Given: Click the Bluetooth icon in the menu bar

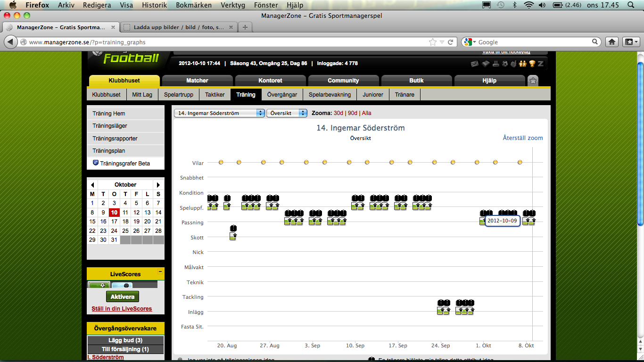Looking at the screenshot, I should [x=515, y=5].
